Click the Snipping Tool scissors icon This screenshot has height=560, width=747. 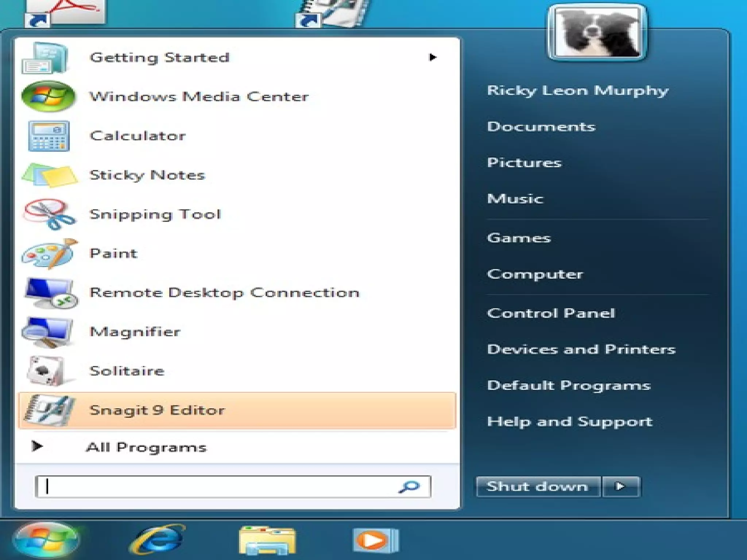click(x=50, y=214)
